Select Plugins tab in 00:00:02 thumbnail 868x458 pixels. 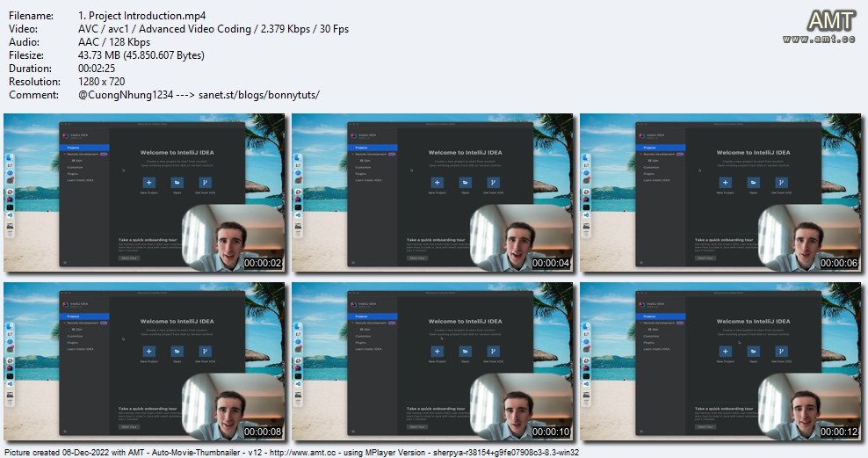click(73, 174)
